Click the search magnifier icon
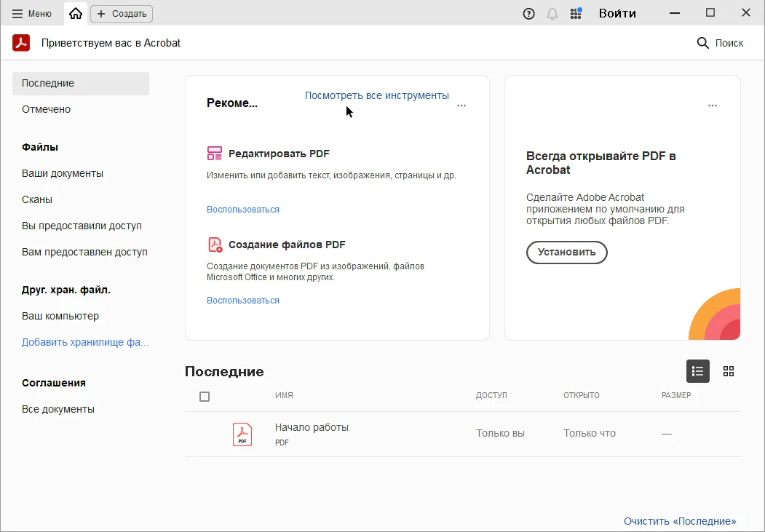This screenshot has width=765, height=532. tap(703, 43)
